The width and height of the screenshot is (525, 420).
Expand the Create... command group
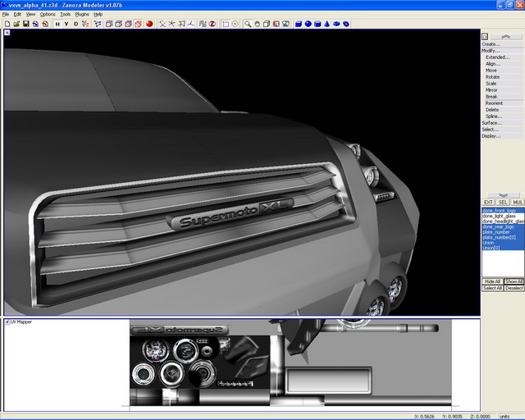coord(491,44)
